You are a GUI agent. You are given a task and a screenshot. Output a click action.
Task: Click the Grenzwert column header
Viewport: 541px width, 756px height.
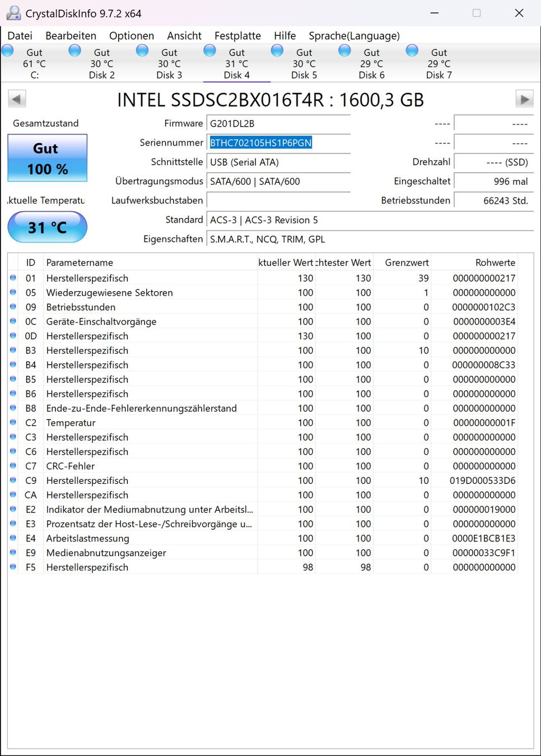[x=403, y=263]
